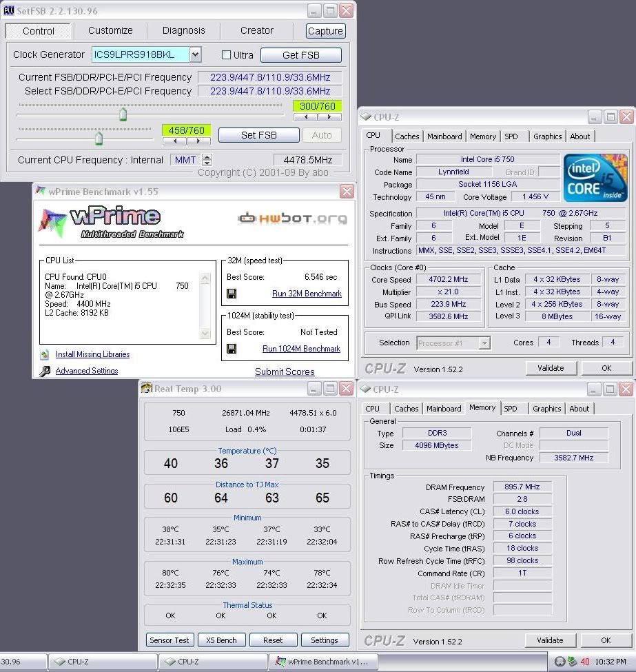636x672 pixels.
Task: Open the Memory tab in upper CPU-Z
Action: (482, 136)
